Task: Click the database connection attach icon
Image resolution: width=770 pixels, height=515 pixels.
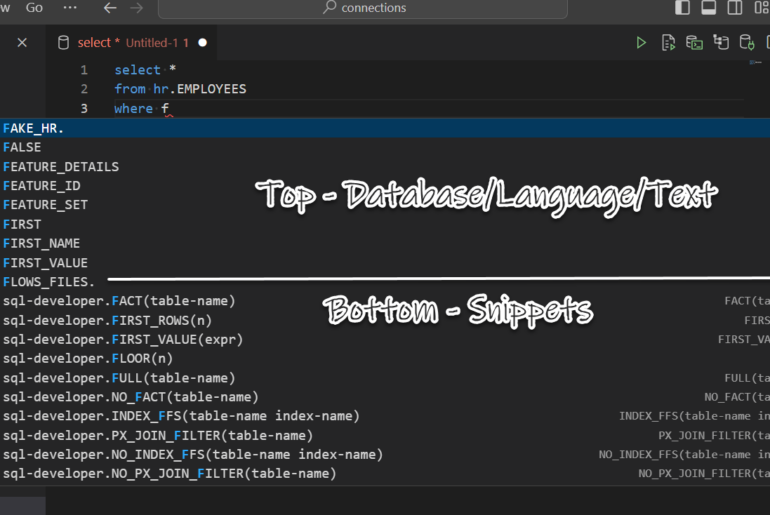Action: click(x=747, y=43)
